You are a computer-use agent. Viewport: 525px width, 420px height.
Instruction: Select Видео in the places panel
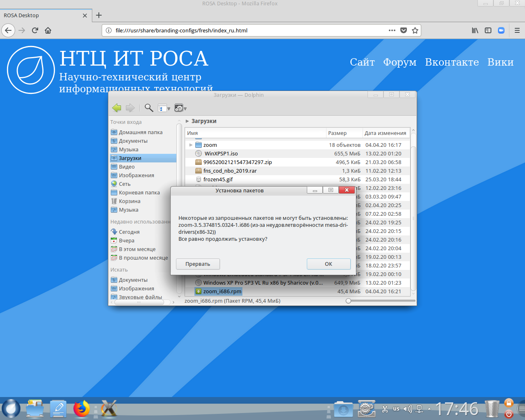(x=143, y=167)
